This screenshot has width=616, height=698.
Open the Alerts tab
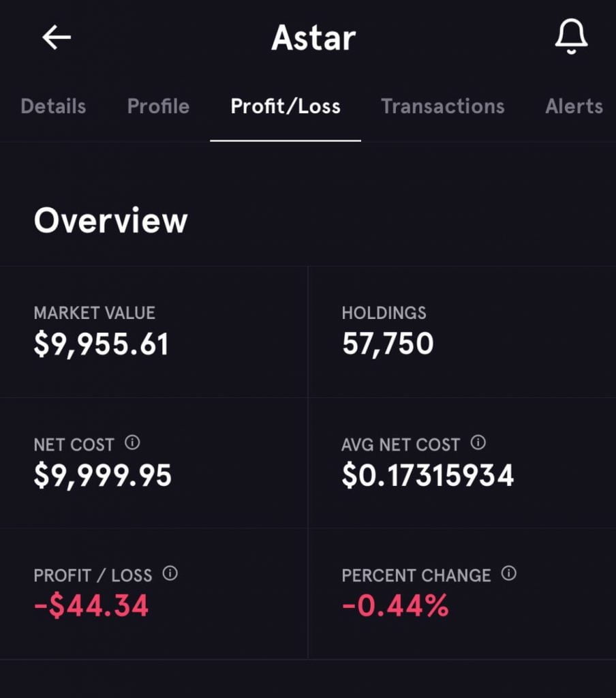574,106
